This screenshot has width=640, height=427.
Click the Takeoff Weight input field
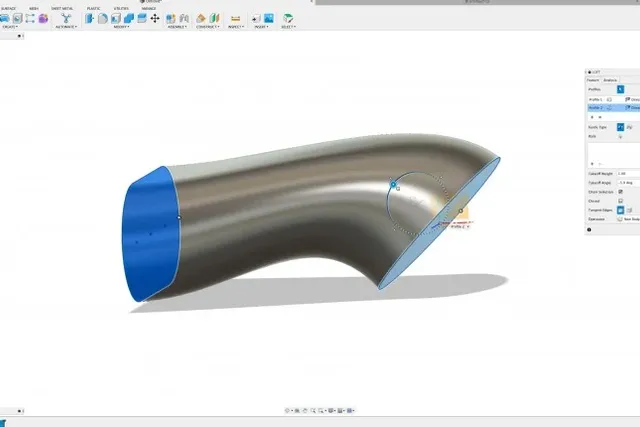tap(629, 173)
